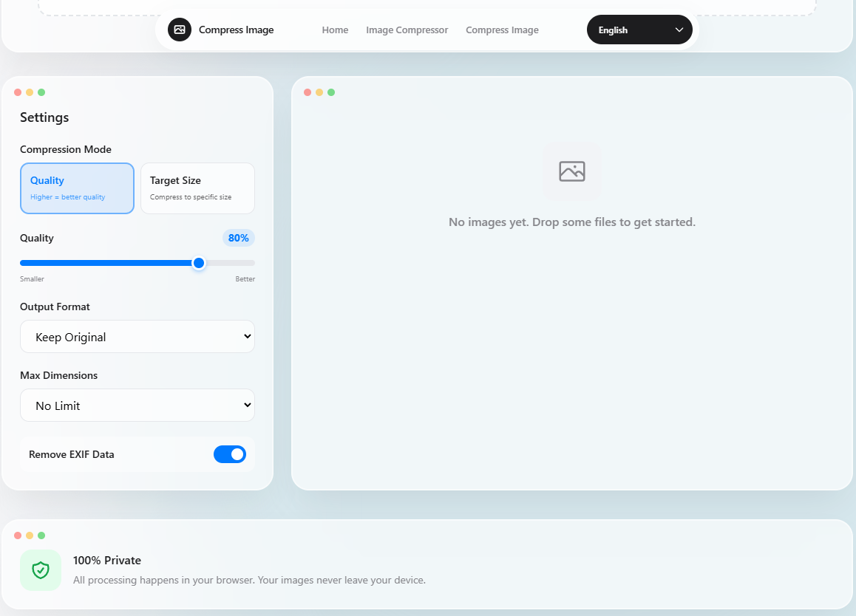Open the Compress Image navigation link

[x=502, y=30]
